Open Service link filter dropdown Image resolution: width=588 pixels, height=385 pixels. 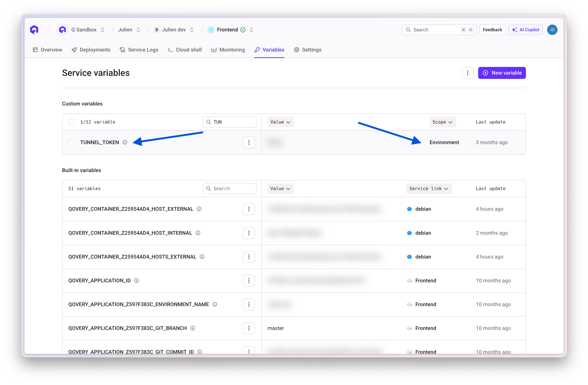point(429,188)
